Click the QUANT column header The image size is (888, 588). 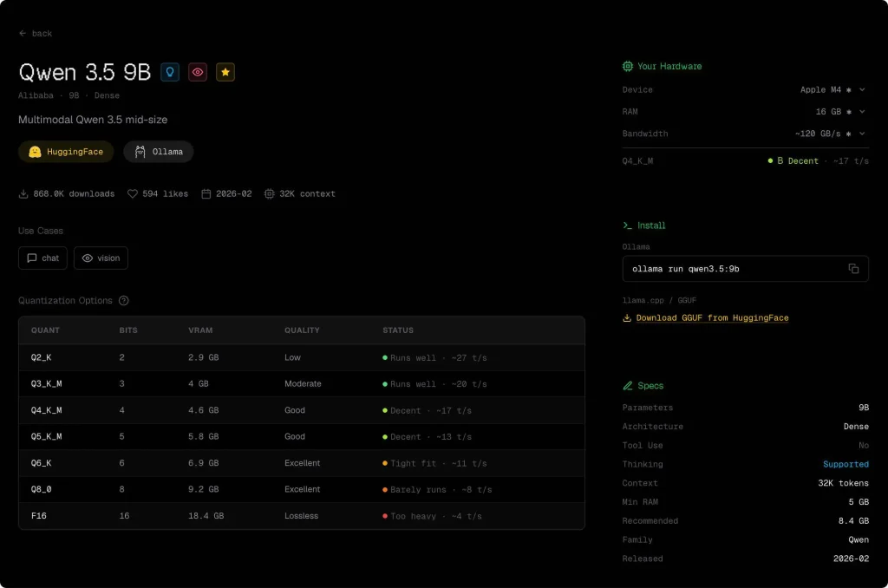point(45,330)
